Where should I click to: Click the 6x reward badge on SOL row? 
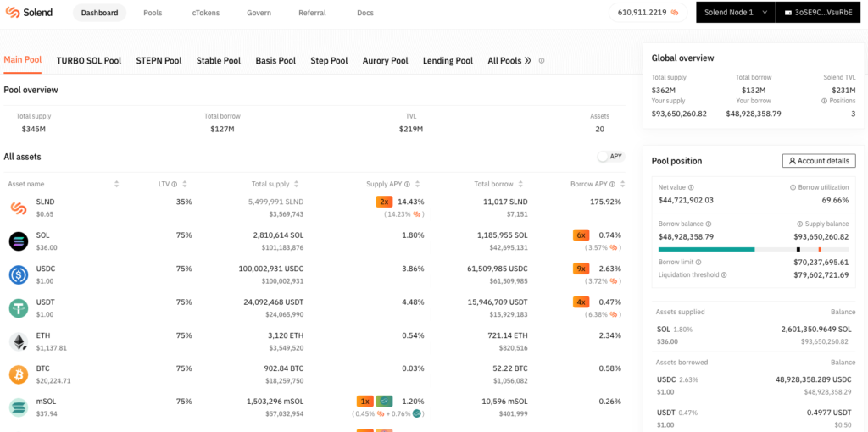point(581,235)
